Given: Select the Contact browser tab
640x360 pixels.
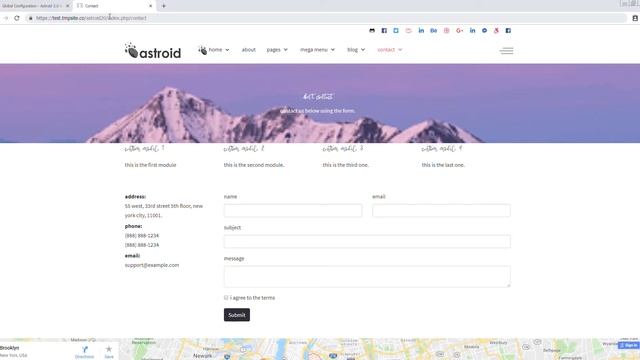Looking at the screenshot, I should click(113, 6).
